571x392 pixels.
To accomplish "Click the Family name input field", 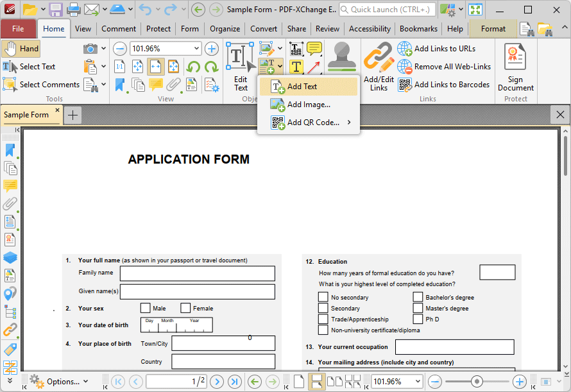I will point(198,273).
